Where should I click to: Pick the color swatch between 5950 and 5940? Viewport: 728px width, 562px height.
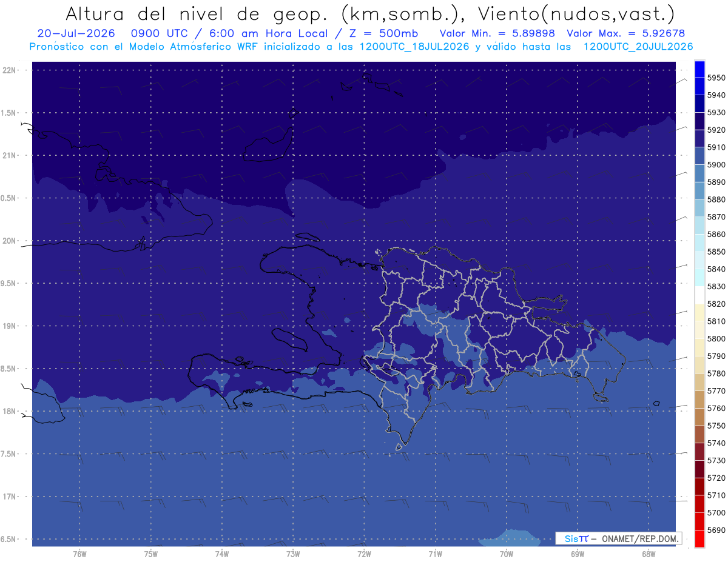tap(699, 87)
